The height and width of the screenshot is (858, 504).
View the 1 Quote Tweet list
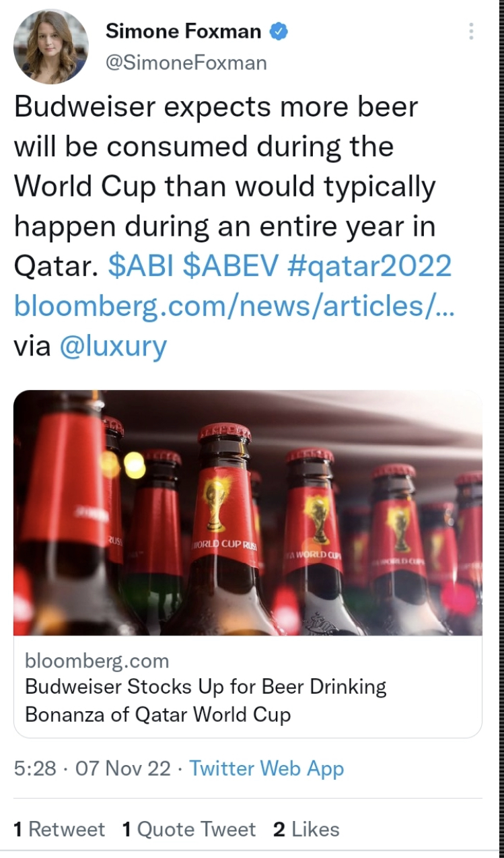click(189, 829)
